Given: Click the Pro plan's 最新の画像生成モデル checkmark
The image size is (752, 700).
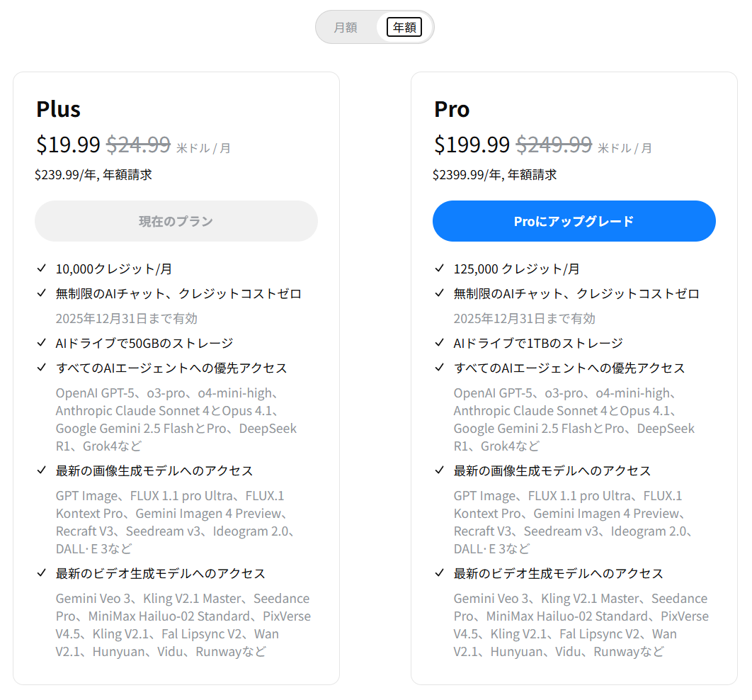Looking at the screenshot, I should click(440, 470).
